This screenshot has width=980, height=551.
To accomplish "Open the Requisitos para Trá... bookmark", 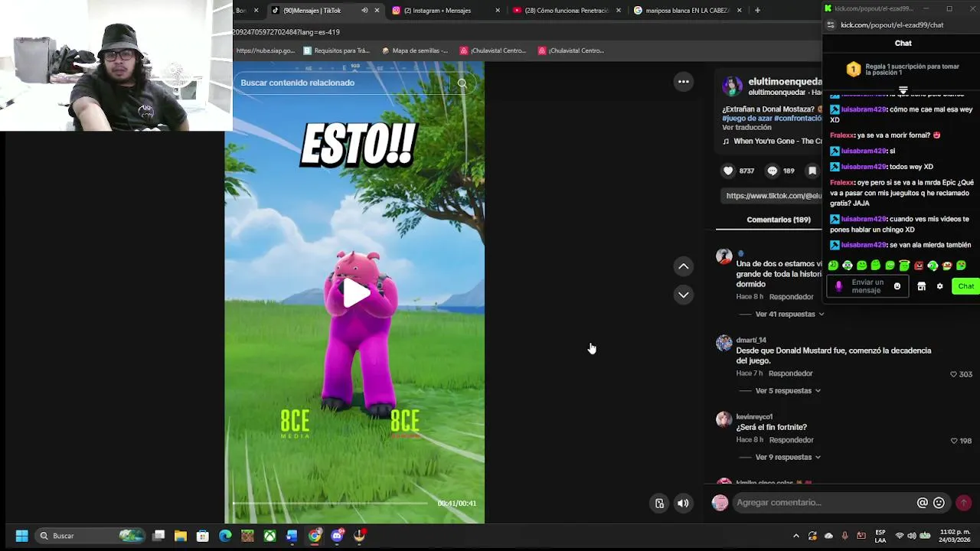I will pyautogui.click(x=337, y=51).
